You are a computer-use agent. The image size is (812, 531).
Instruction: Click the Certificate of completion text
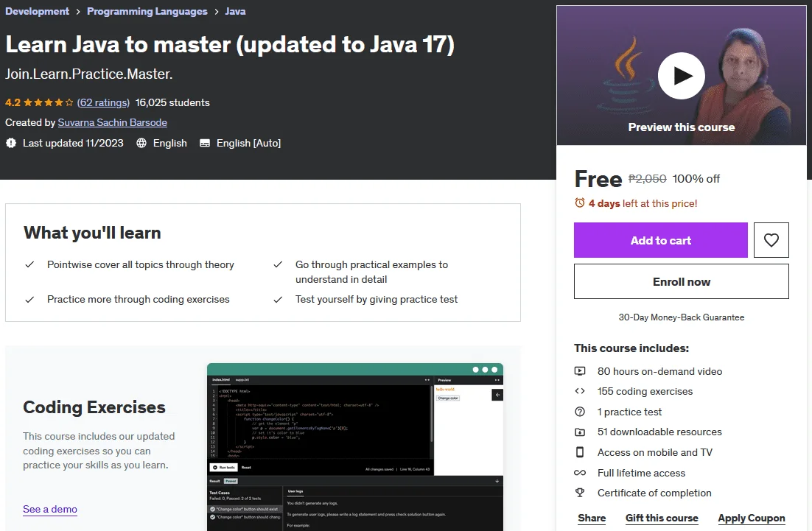pyautogui.click(x=654, y=493)
